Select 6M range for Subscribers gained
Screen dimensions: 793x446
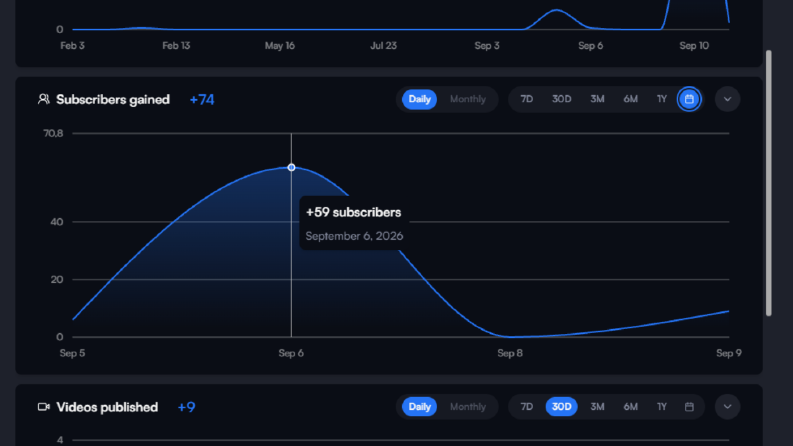click(x=630, y=99)
